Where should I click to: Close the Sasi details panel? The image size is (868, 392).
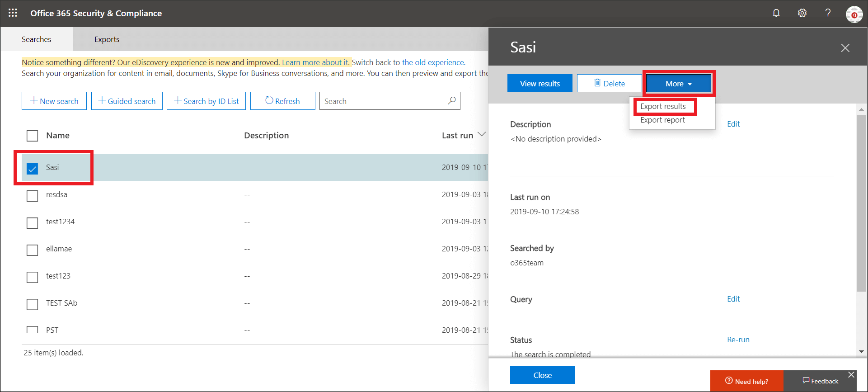(845, 48)
